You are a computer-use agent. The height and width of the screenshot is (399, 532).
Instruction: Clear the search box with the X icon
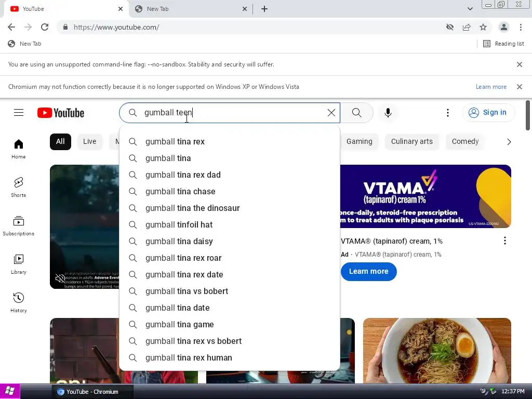pyautogui.click(x=331, y=113)
